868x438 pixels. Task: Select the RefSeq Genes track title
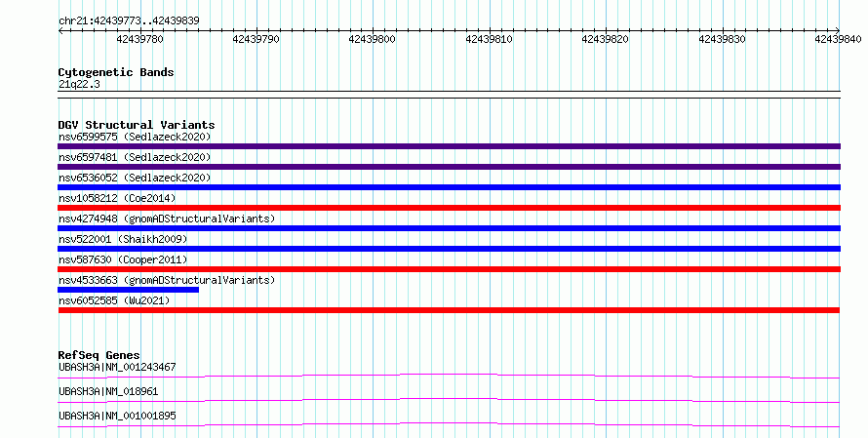tap(99, 355)
